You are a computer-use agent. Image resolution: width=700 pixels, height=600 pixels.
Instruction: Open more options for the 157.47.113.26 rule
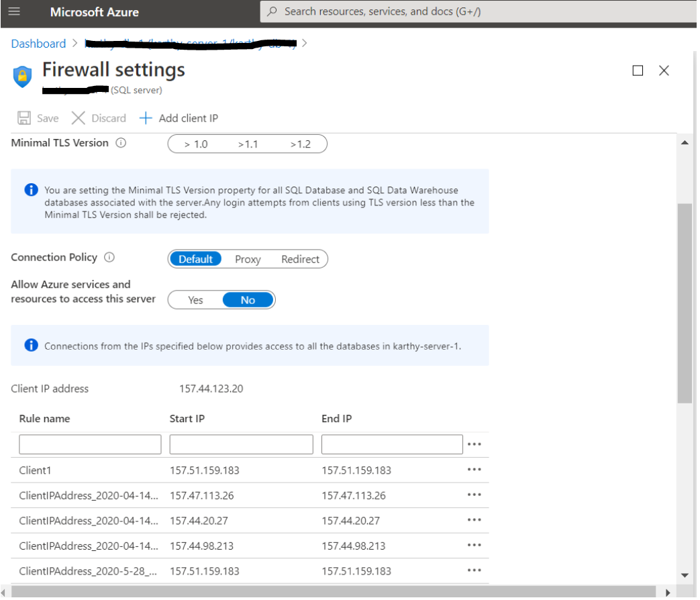pyautogui.click(x=474, y=495)
